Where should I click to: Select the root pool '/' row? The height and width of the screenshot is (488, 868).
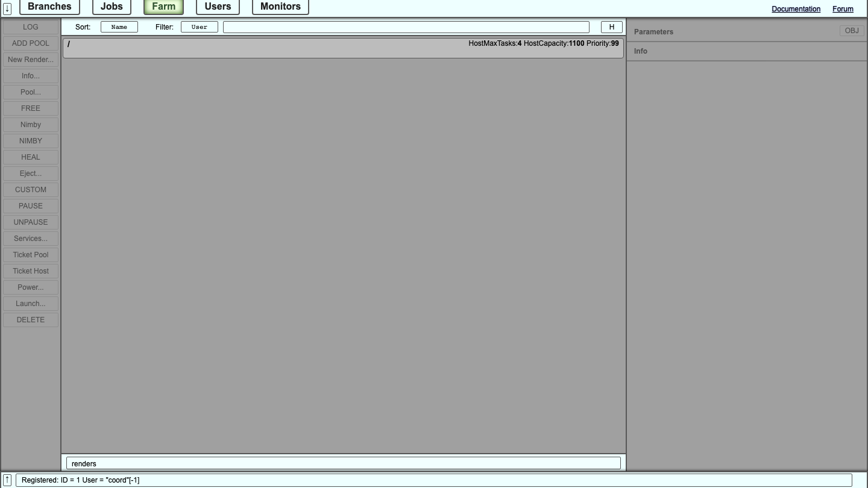click(x=343, y=48)
